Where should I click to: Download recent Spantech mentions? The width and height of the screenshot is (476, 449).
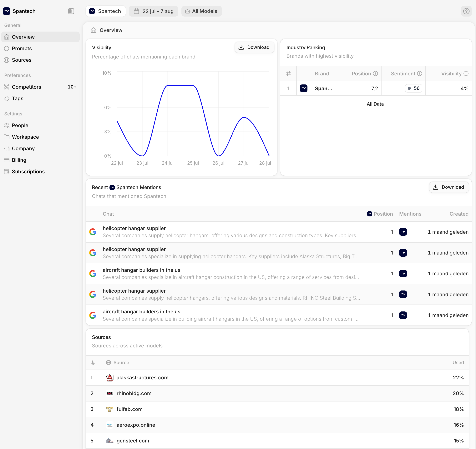(x=448, y=187)
